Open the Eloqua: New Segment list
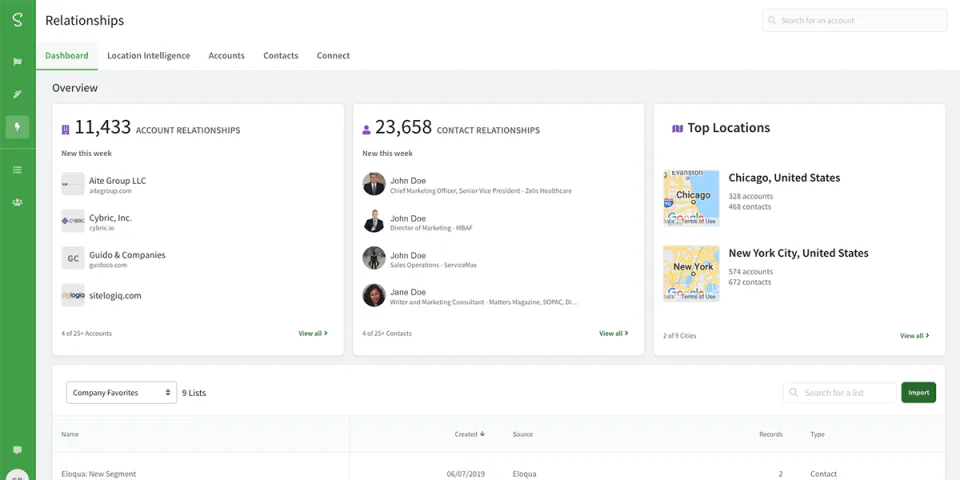960x480 pixels. (99, 474)
